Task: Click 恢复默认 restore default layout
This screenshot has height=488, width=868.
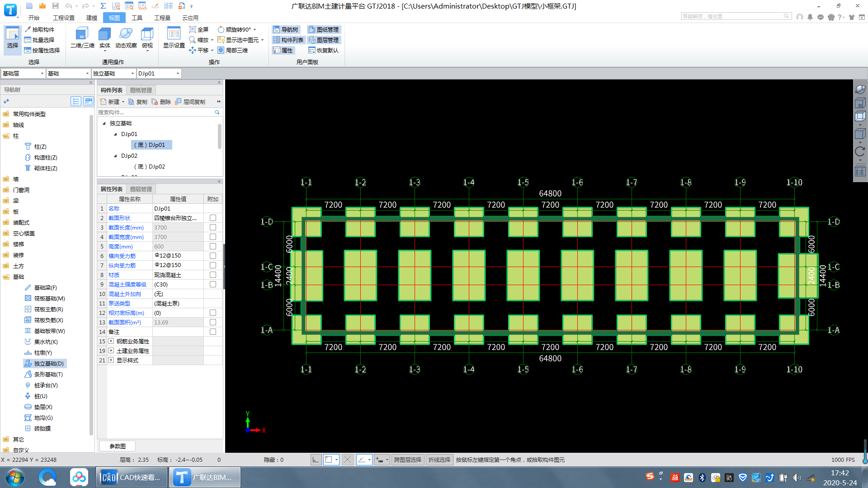Action: pos(324,50)
